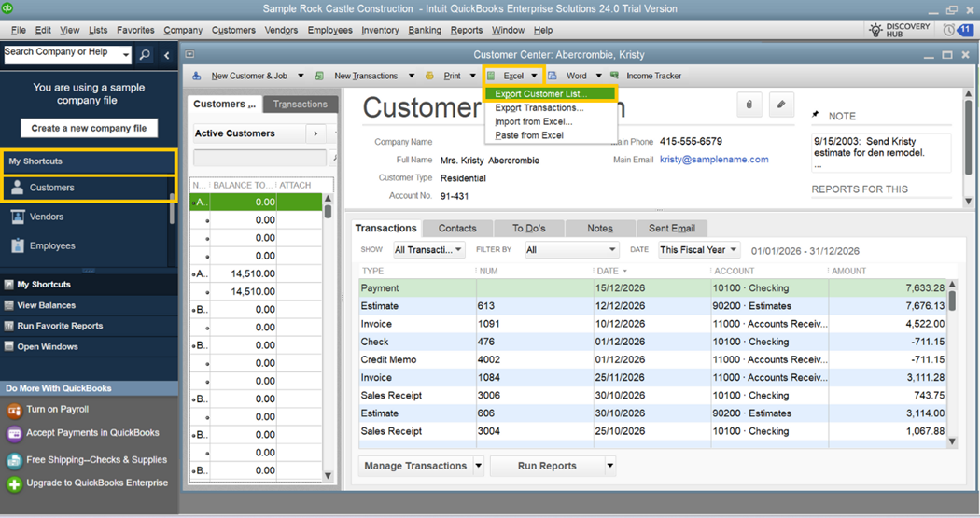The width and height of the screenshot is (980, 518).
Task: Select Paste from Excel menu item
Action: point(550,135)
